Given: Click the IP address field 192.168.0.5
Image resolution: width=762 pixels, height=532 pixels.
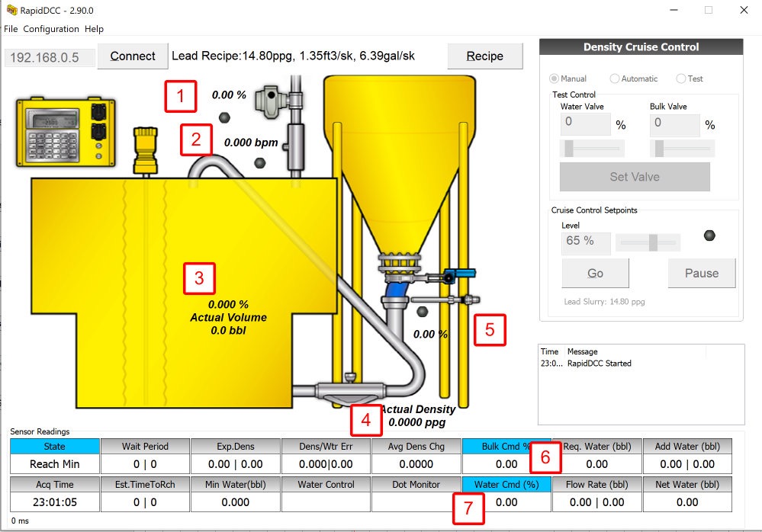Looking at the screenshot, I should tap(50, 57).
